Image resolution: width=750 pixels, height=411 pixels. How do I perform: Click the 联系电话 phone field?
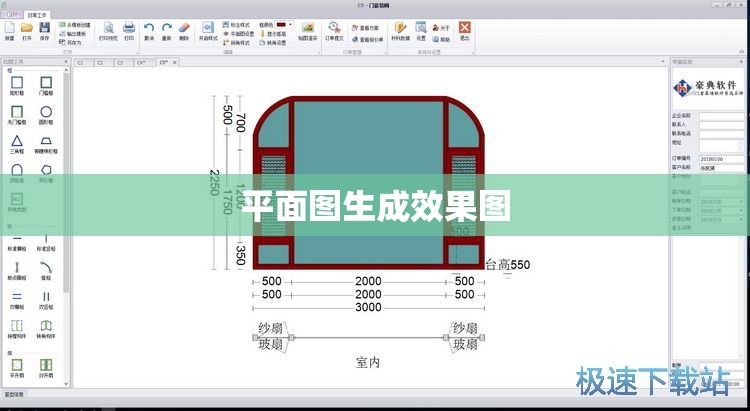721,134
